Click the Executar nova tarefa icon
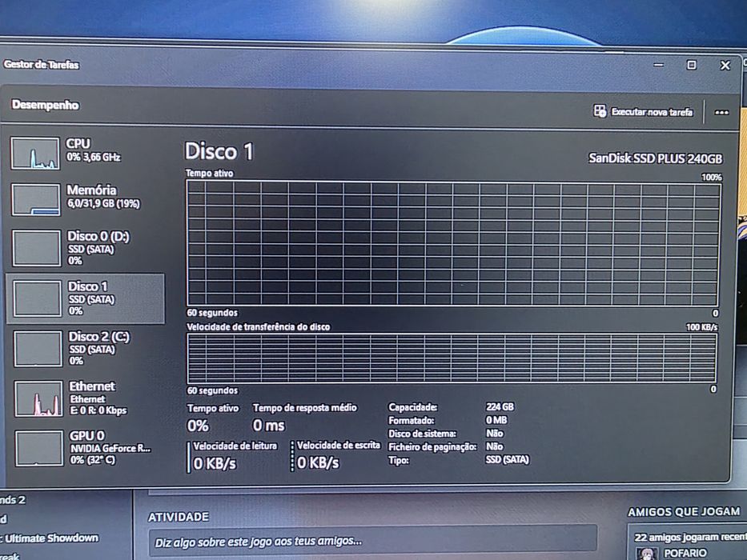 (x=600, y=111)
